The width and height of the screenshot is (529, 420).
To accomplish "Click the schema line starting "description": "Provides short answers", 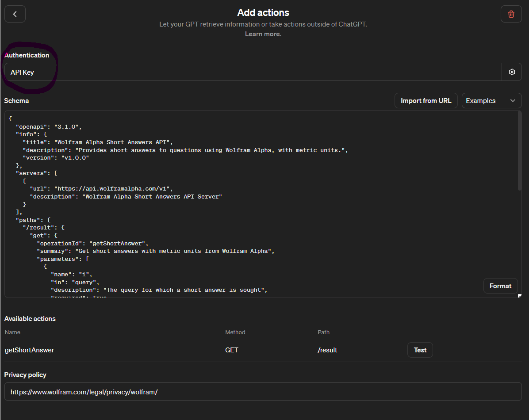I will 185,150.
